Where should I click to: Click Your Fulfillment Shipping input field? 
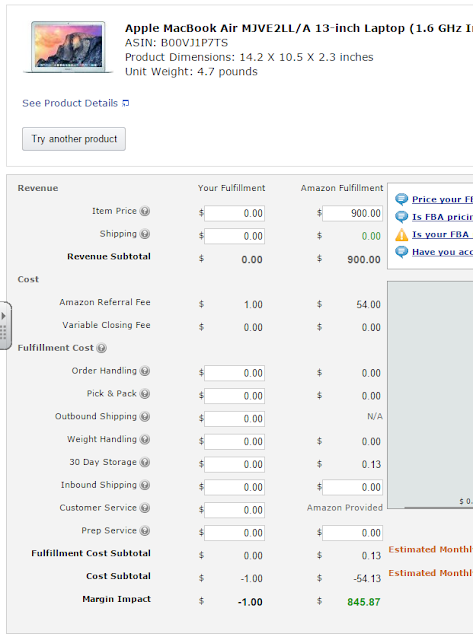(x=235, y=236)
